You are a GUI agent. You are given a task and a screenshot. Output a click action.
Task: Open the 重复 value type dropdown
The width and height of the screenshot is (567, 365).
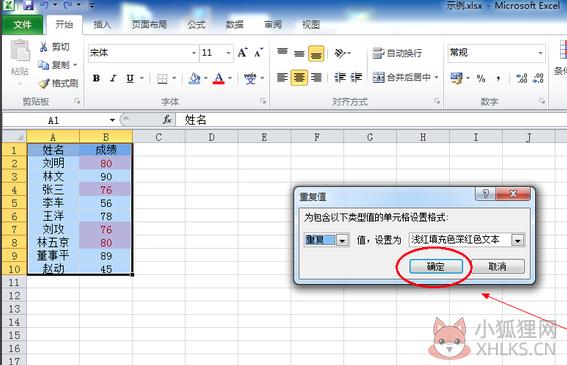342,240
